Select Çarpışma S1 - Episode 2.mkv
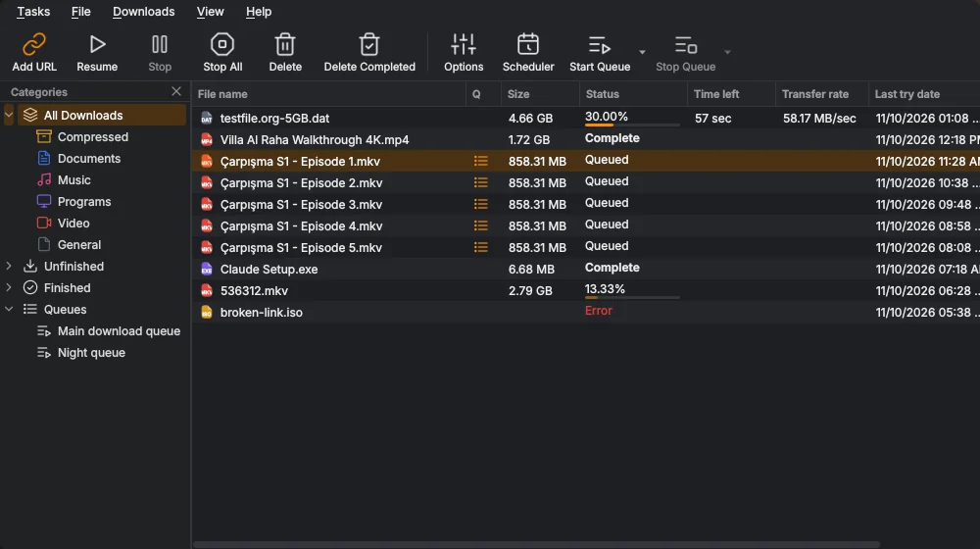 point(586,182)
